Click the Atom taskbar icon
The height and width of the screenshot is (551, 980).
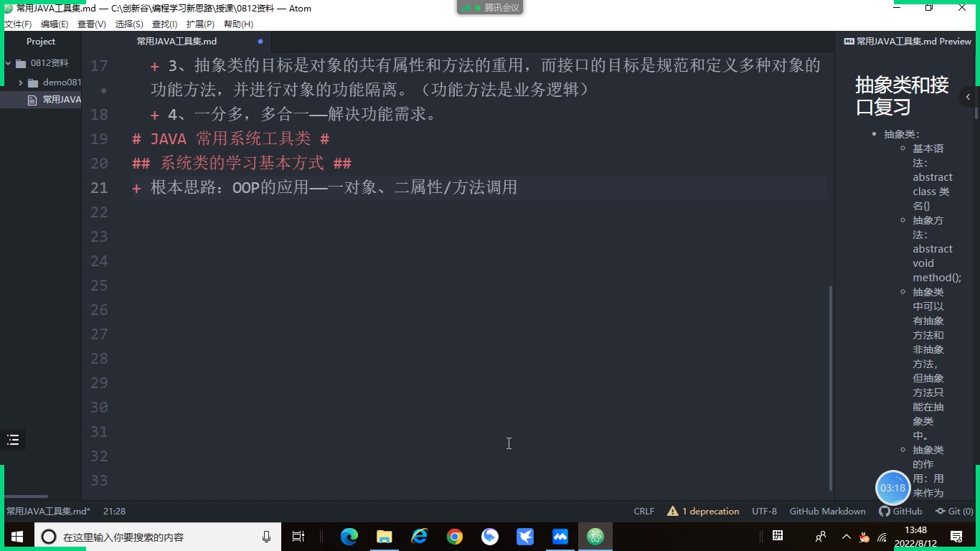click(x=595, y=537)
